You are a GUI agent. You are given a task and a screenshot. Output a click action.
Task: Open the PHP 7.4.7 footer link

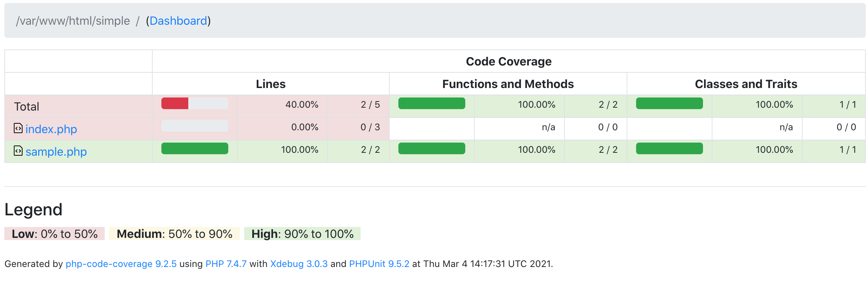[x=226, y=264]
